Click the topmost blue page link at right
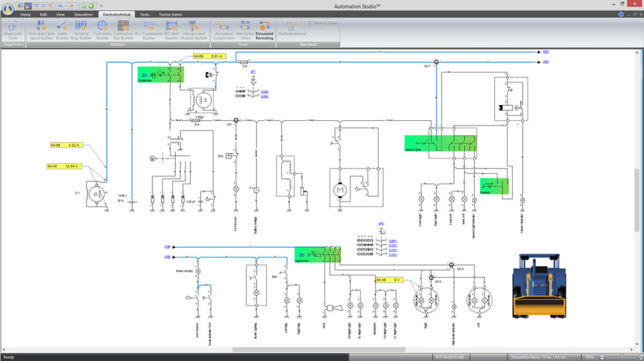Image resolution: width=644 pixels, height=361 pixels. click(x=546, y=52)
